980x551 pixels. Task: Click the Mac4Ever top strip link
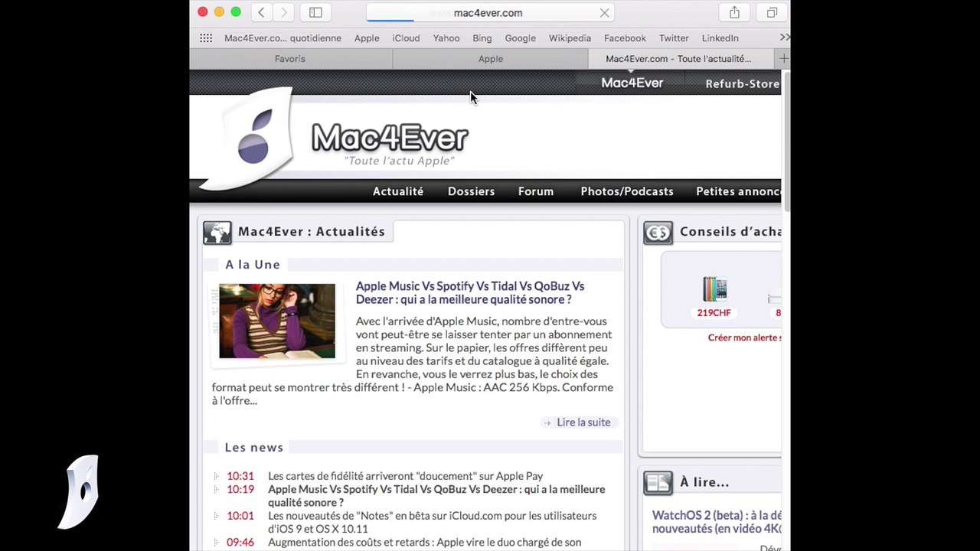coord(632,83)
